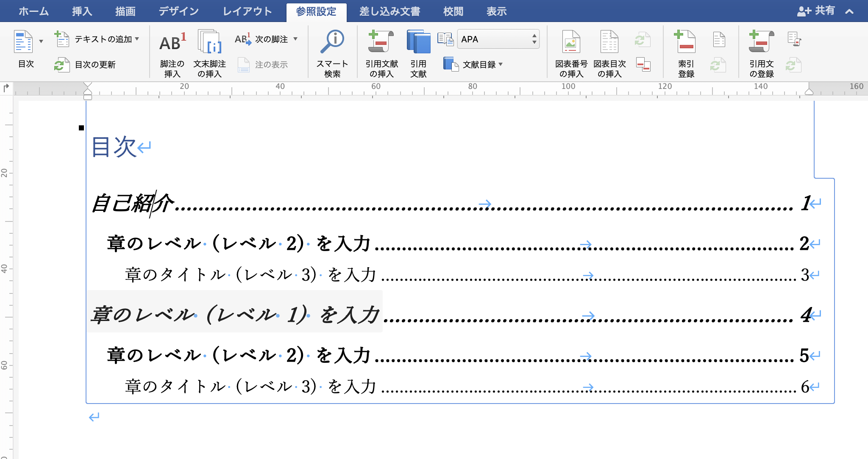Image resolution: width=868 pixels, height=459 pixels.
Task: Click the update index icon
Action: point(718,65)
